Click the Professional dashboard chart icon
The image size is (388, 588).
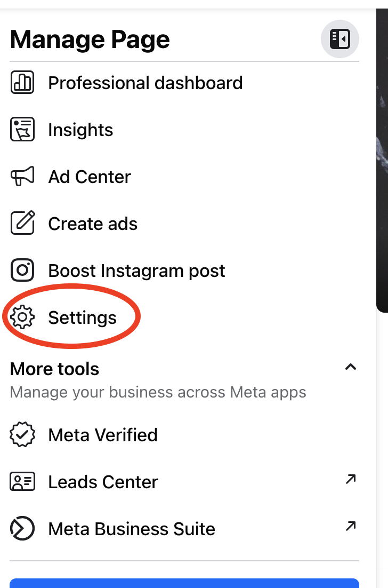click(22, 83)
